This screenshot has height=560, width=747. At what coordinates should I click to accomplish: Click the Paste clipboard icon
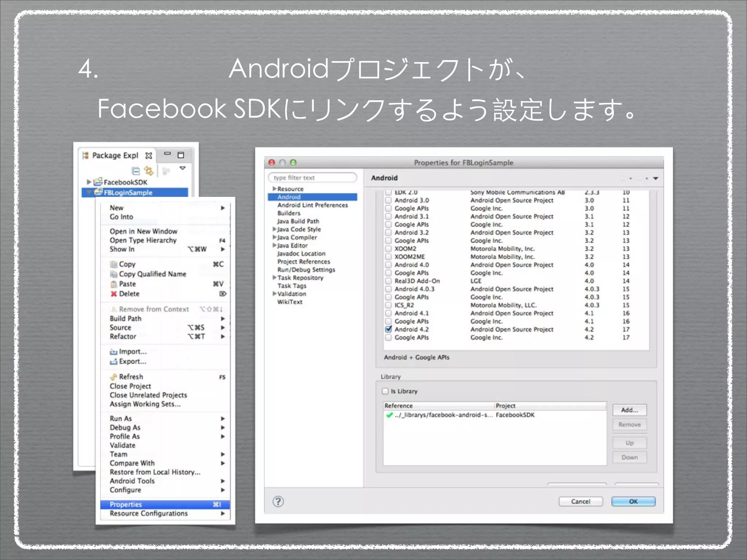pos(114,284)
